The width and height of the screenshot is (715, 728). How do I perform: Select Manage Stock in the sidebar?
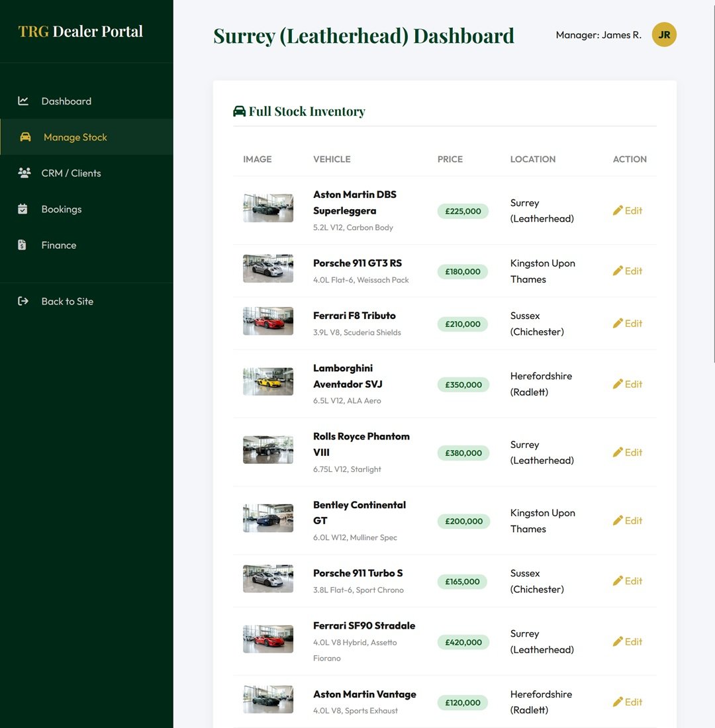(87, 137)
